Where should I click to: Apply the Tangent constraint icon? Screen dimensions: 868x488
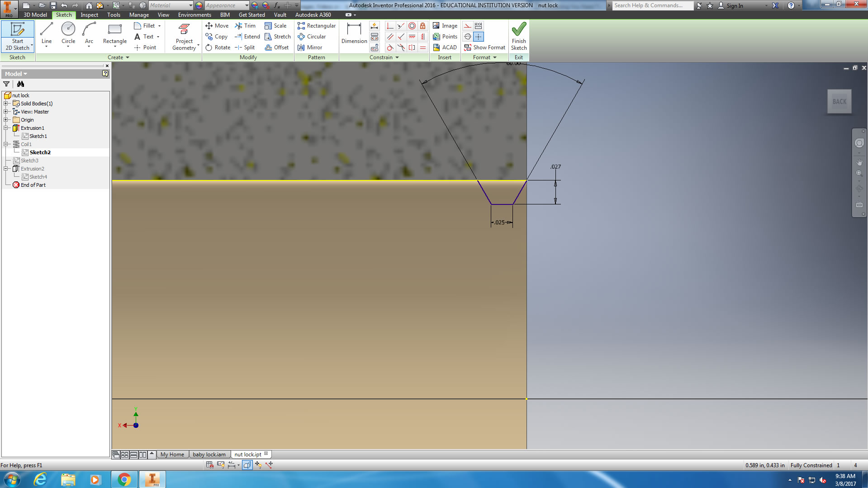pos(390,47)
